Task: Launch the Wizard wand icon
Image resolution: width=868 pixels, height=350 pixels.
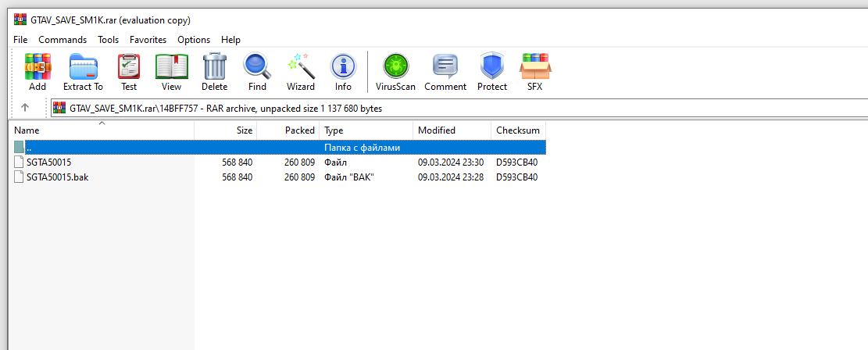Action: click(x=301, y=67)
